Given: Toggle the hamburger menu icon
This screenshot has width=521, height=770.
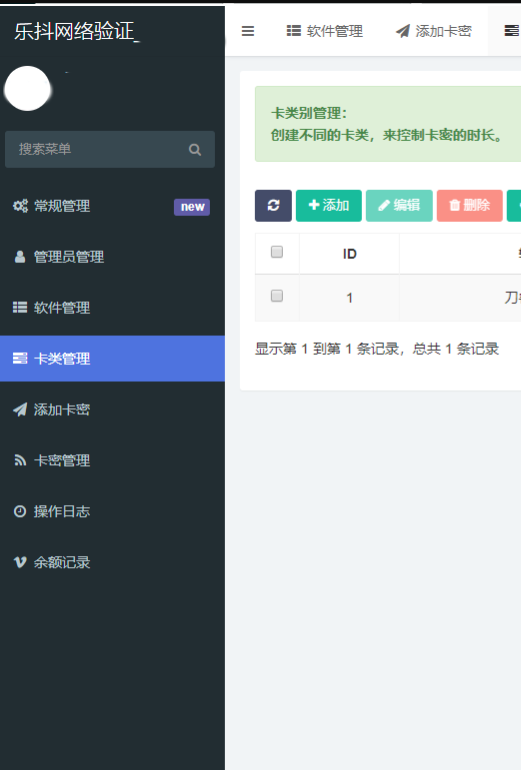Looking at the screenshot, I should click(x=248, y=31).
